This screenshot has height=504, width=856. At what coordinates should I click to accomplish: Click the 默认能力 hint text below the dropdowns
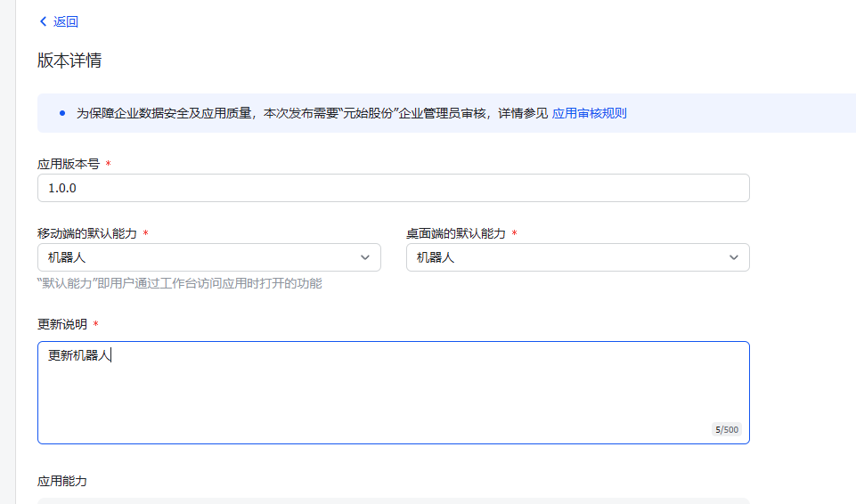[179, 283]
